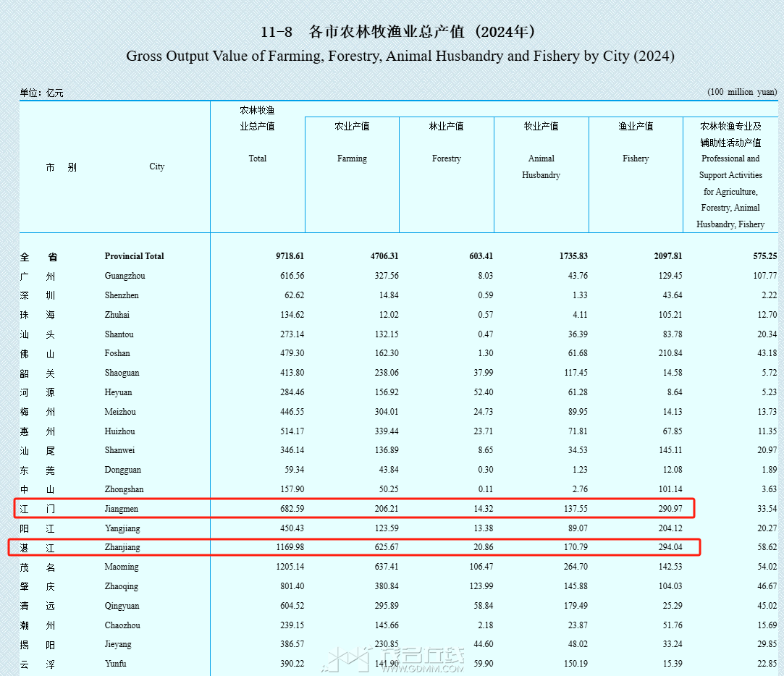Click the Fishery column header
The image size is (784, 676).
pyautogui.click(x=636, y=159)
